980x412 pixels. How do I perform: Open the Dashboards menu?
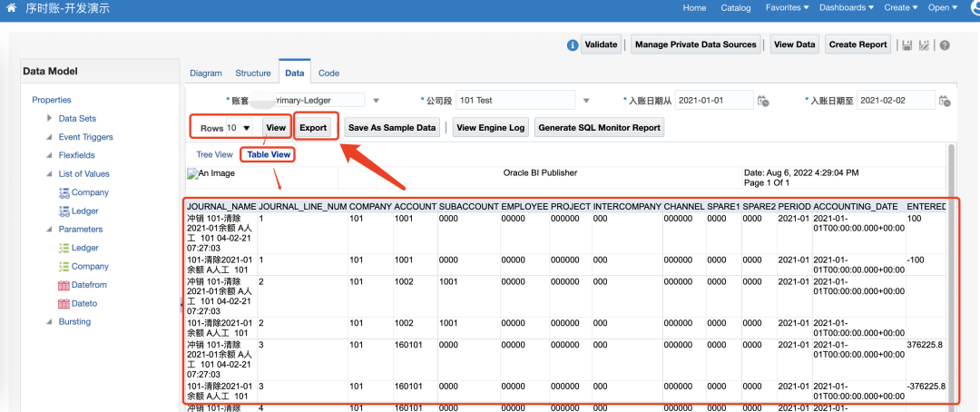(847, 7)
